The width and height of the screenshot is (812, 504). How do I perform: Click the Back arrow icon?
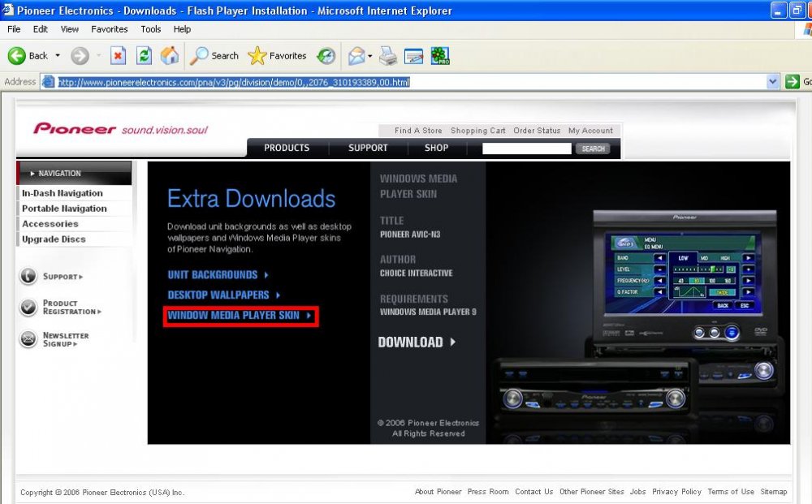pos(16,56)
